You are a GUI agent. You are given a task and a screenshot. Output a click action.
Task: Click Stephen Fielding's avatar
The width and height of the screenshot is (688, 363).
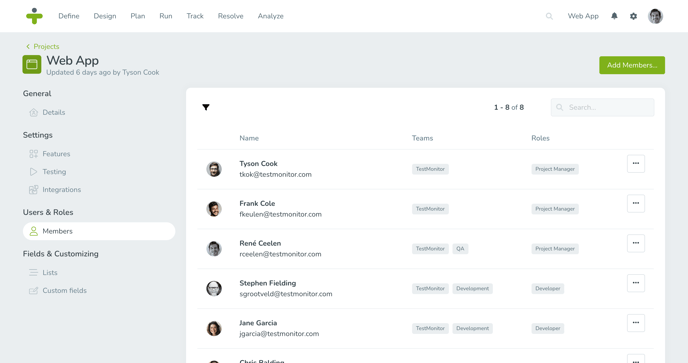(214, 288)
